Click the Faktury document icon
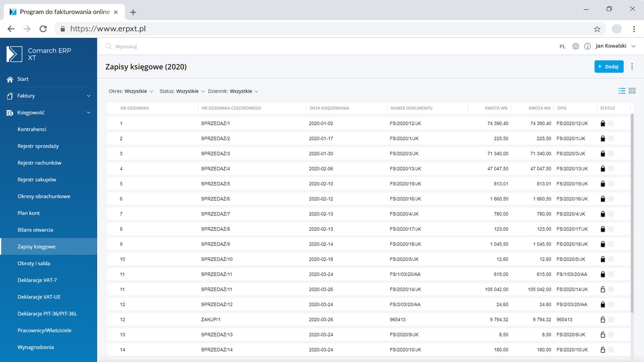 (10, 96)
